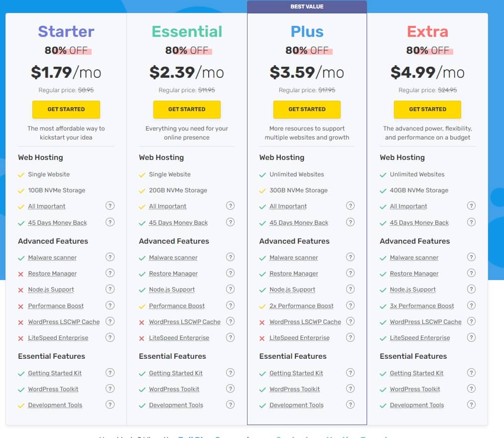Open help icon for Essential's WordPress Toolkit
This screenshot has width=504, height=438.
[230, 389]
